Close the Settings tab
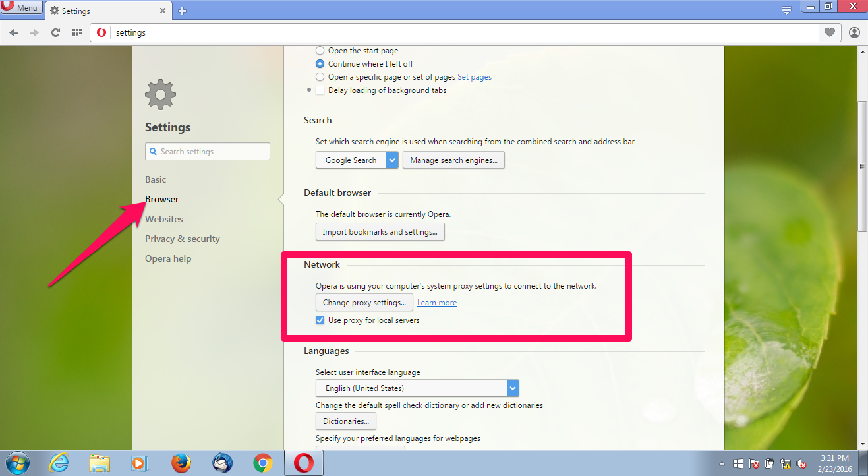The height and width of the screenshot is (476, 868). 162,11
